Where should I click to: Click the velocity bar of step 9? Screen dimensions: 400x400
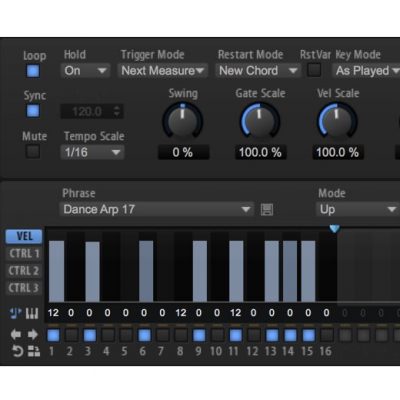200,271
